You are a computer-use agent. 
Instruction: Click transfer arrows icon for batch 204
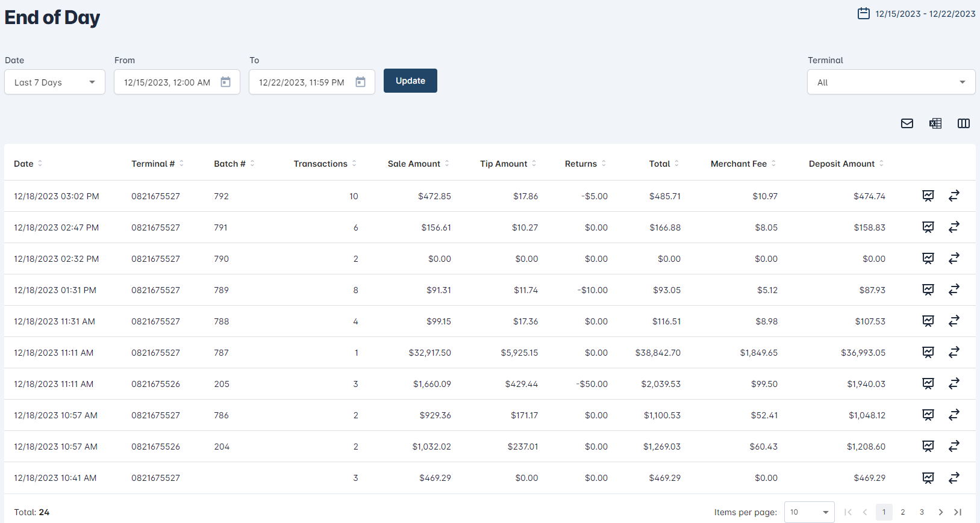pyautogui.click(x=953, y=447)
